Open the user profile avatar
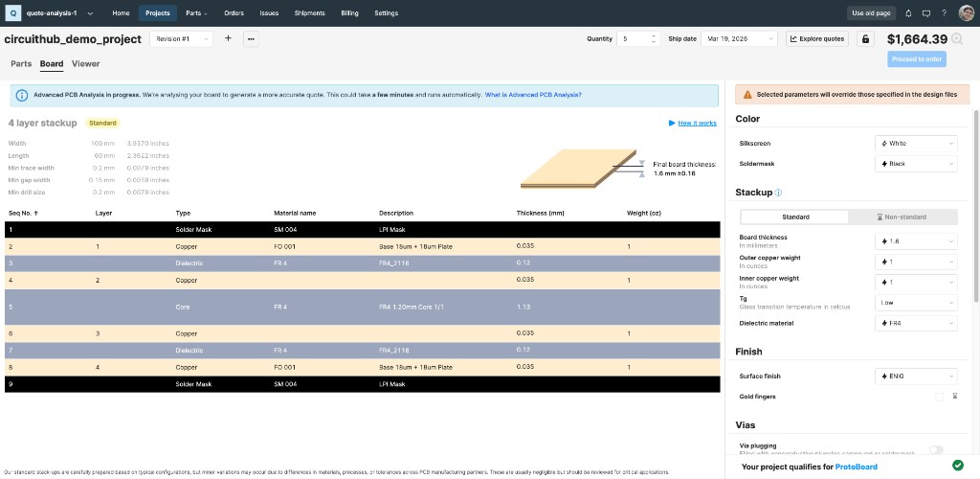Screen dimensions: 980x479 pyautogui.click(x=966, y=13)
